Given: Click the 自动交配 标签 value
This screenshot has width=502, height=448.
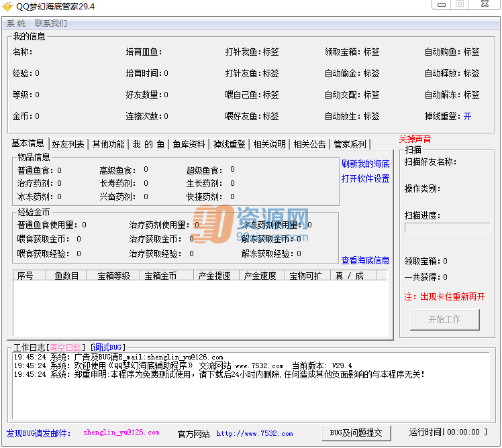Looking at the screenshot, I should point(371,95).
